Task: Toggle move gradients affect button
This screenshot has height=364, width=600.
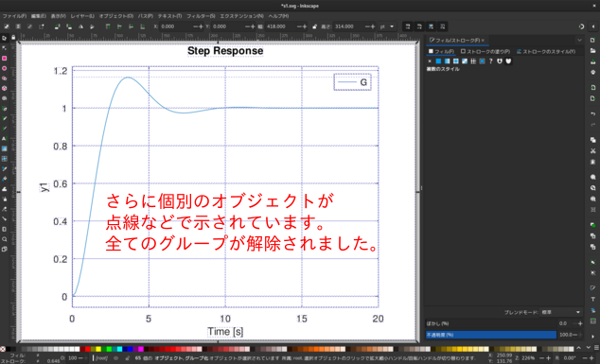Action: [x=432, y=26]
